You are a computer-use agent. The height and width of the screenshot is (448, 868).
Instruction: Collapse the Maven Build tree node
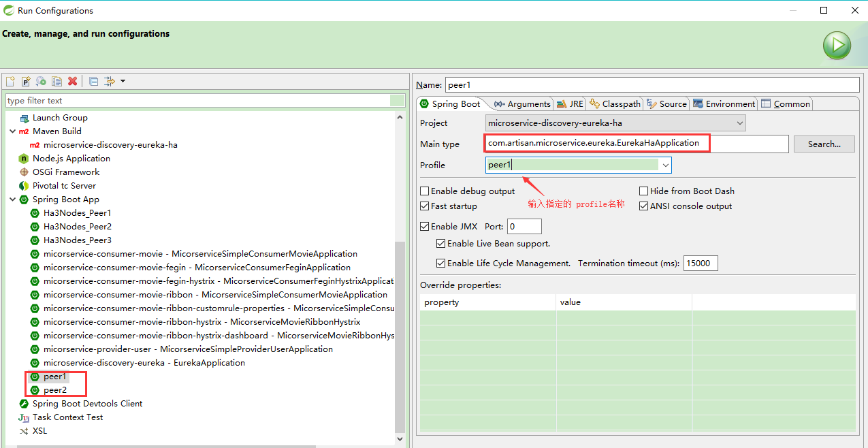(x=12, y=131)
